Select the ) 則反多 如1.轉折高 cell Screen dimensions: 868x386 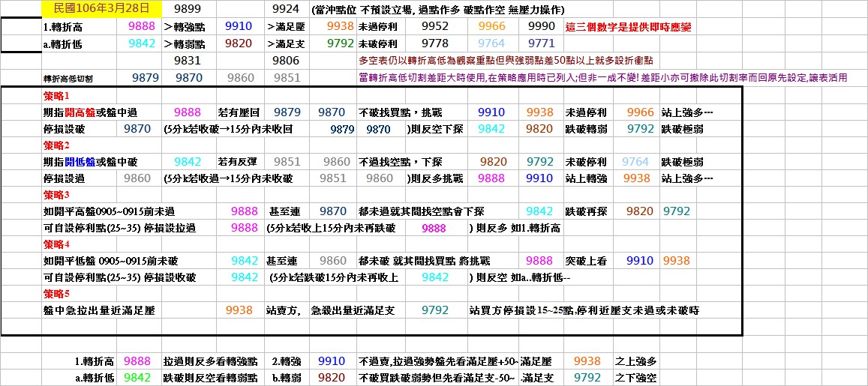pos(514,229)
